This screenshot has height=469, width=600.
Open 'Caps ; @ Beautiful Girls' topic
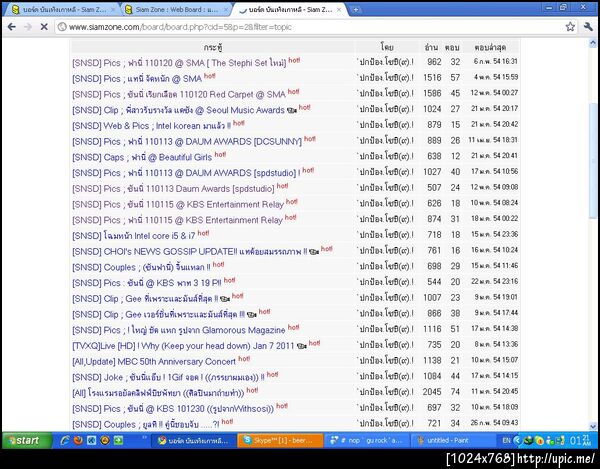coord(142,157)
